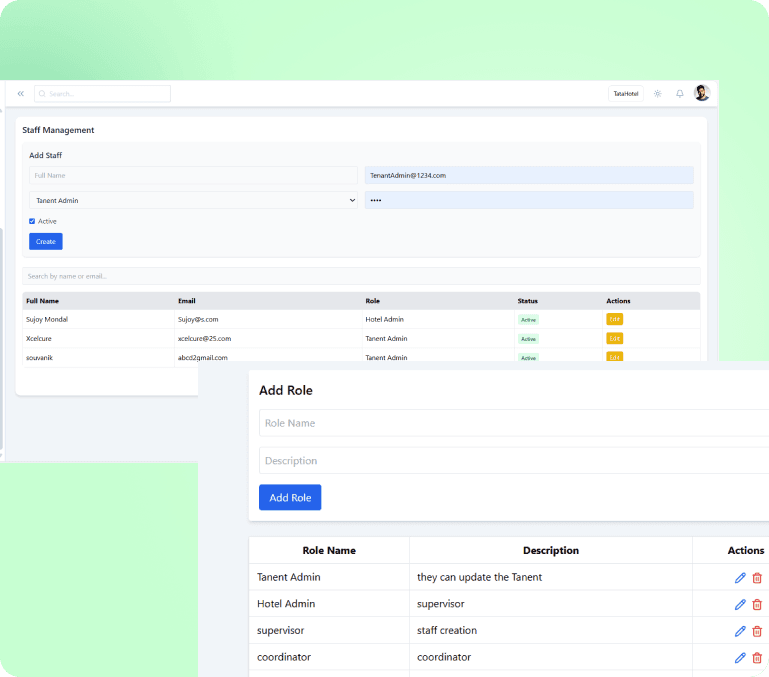Edit the Tanent Admin role pencil icon
769x677 pixels.
[x=740, y=578]
